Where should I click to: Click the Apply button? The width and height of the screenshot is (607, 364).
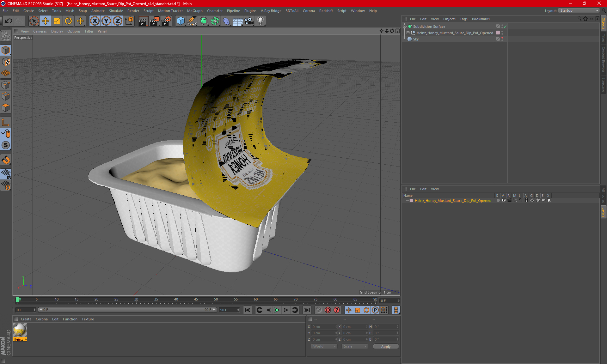pos(386,347)
